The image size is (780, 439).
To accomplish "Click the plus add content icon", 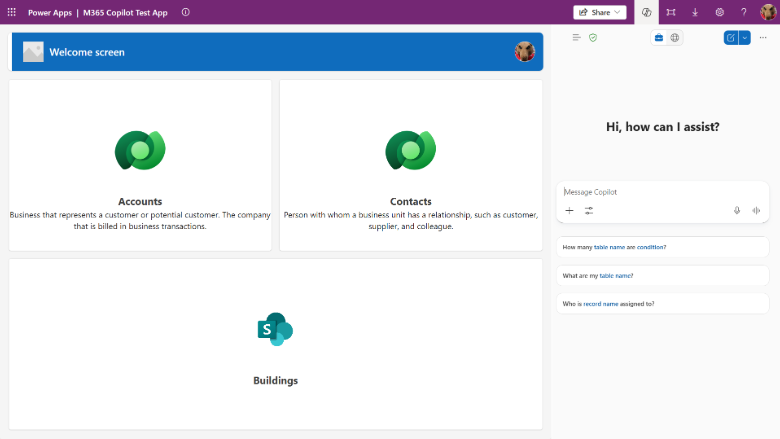I will coord(570,211).
